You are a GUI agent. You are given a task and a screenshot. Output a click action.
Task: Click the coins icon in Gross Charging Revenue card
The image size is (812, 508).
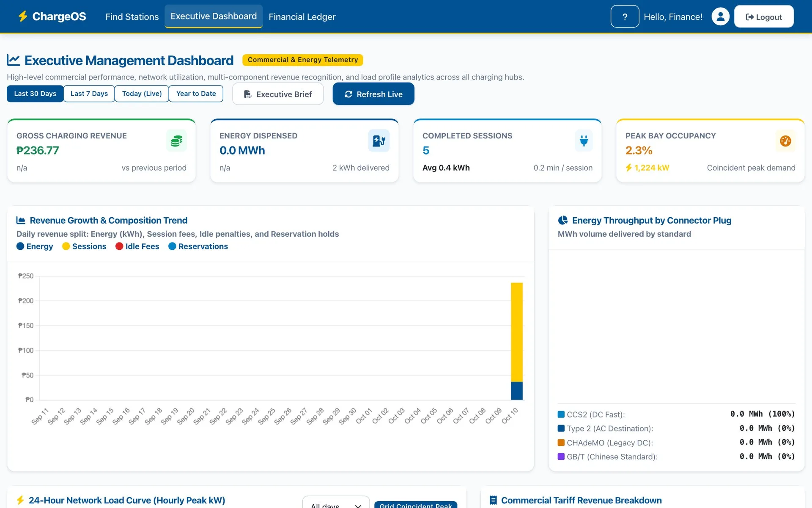(176, 141)
